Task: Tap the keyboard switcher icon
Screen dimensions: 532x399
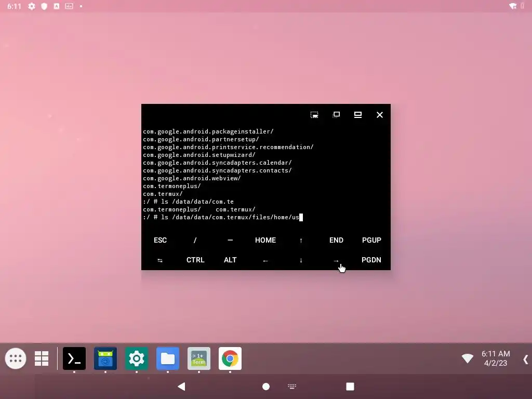Action: pos(292,387)
